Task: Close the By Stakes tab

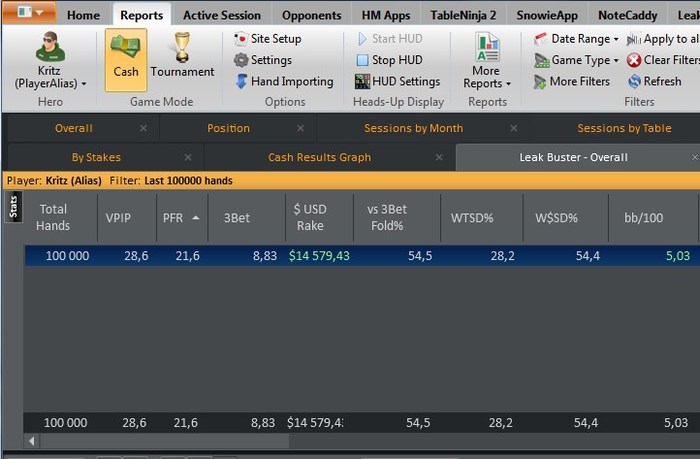Action: click(188, 158)
